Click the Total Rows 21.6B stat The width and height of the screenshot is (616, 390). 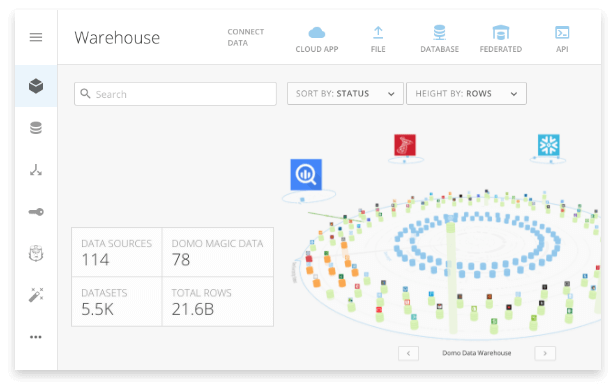218,302
